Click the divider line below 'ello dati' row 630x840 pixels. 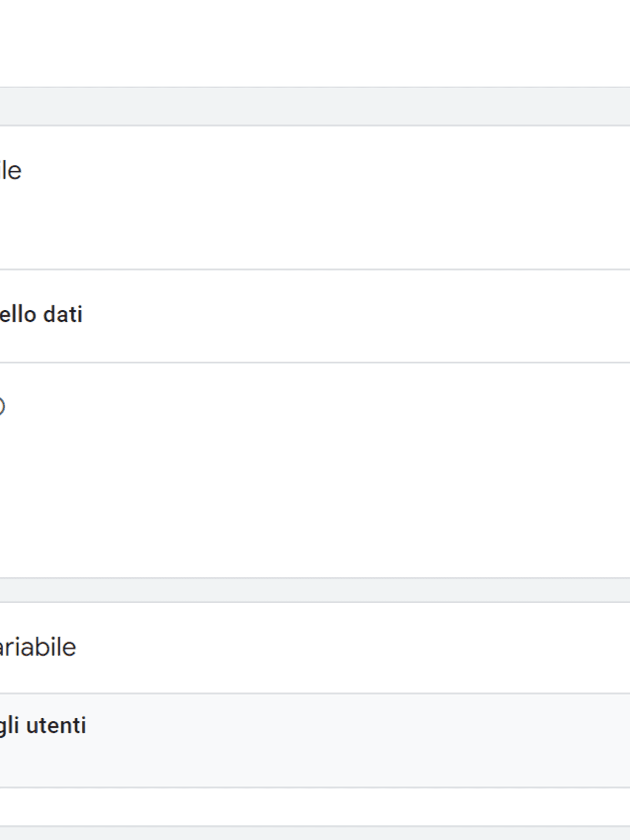click(x=315, y=362)
